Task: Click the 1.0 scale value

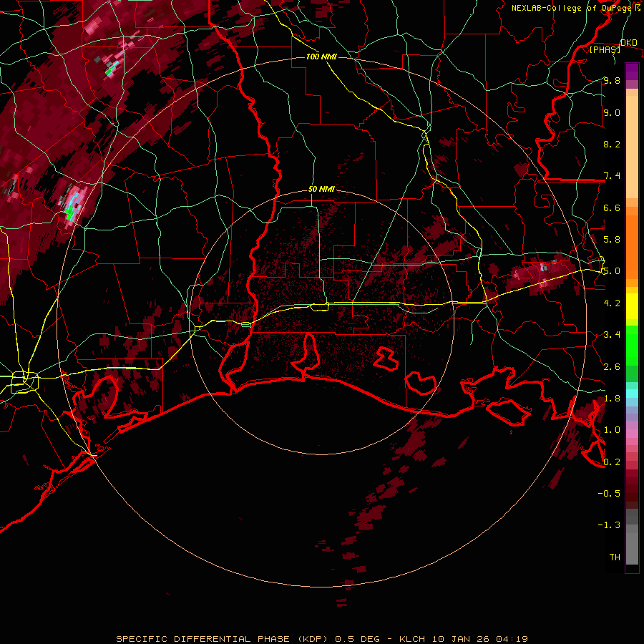Action: coord(612,430)
